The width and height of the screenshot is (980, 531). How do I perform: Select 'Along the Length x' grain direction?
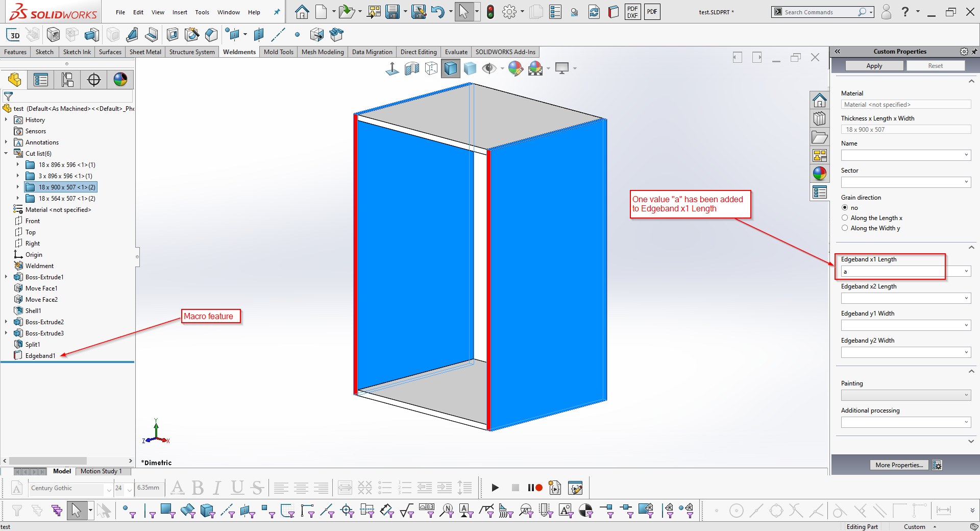pos(845,218)
